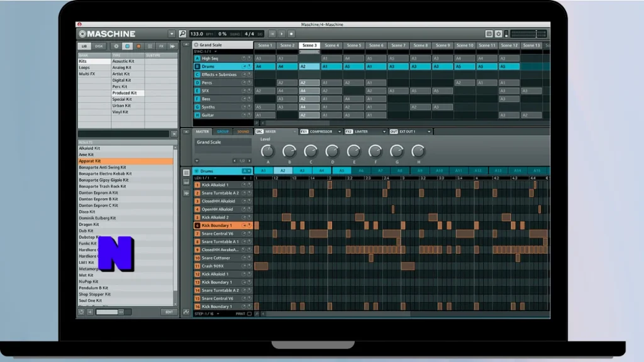Solo the Kick Boundary 1 sound
The width and height of the screenshot is (644, 362).
click(244, 226)
